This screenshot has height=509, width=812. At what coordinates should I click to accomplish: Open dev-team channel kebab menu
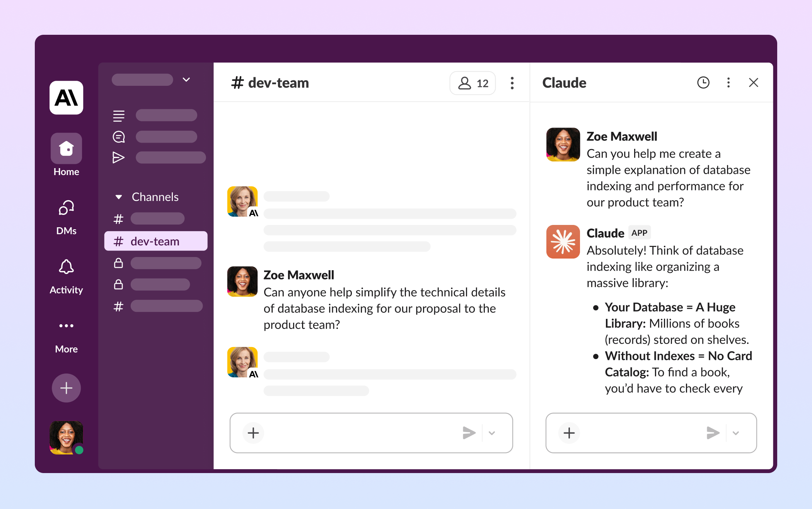(x=512, y=83)
